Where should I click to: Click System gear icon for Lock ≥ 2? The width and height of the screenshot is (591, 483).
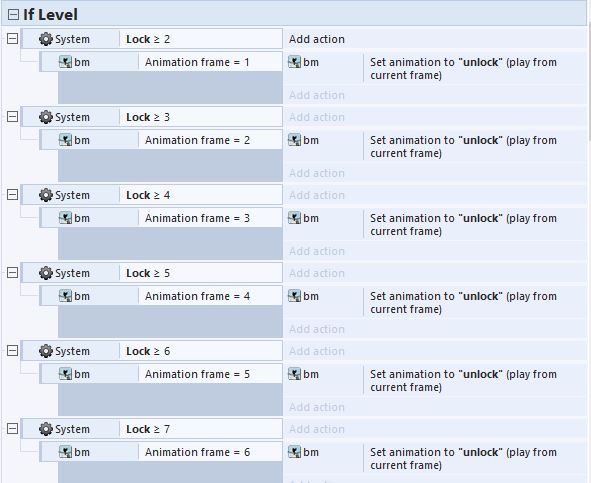coord(46,39)
